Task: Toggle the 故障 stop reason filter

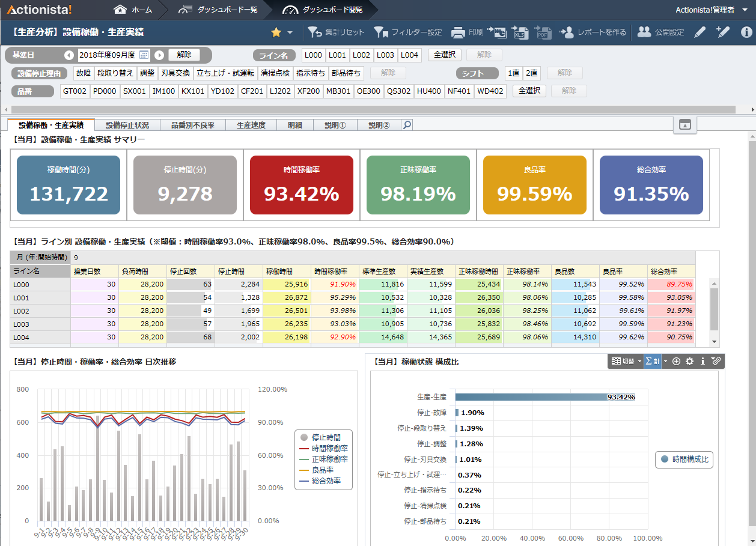Action: tap(84, 73)
